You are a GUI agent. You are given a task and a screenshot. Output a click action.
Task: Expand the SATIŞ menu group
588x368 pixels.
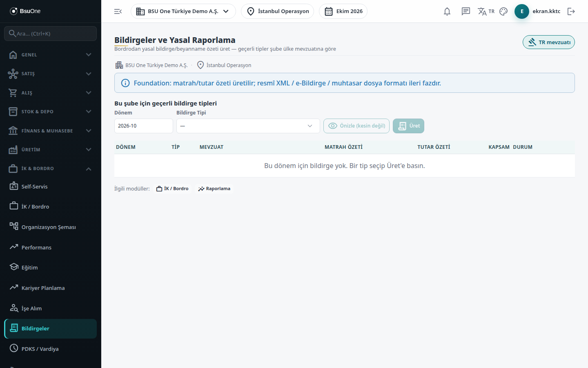51,74
